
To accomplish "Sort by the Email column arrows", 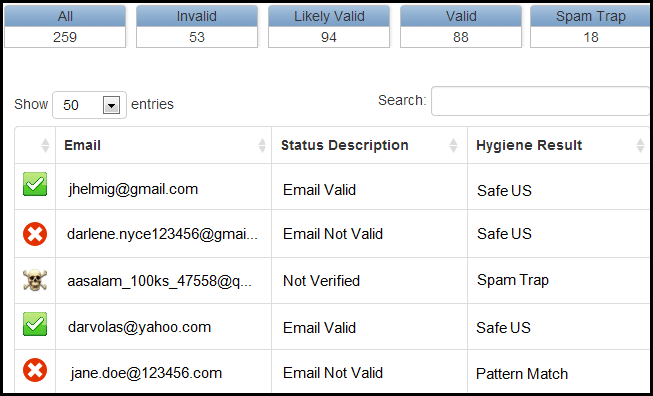I will [262, 145].
